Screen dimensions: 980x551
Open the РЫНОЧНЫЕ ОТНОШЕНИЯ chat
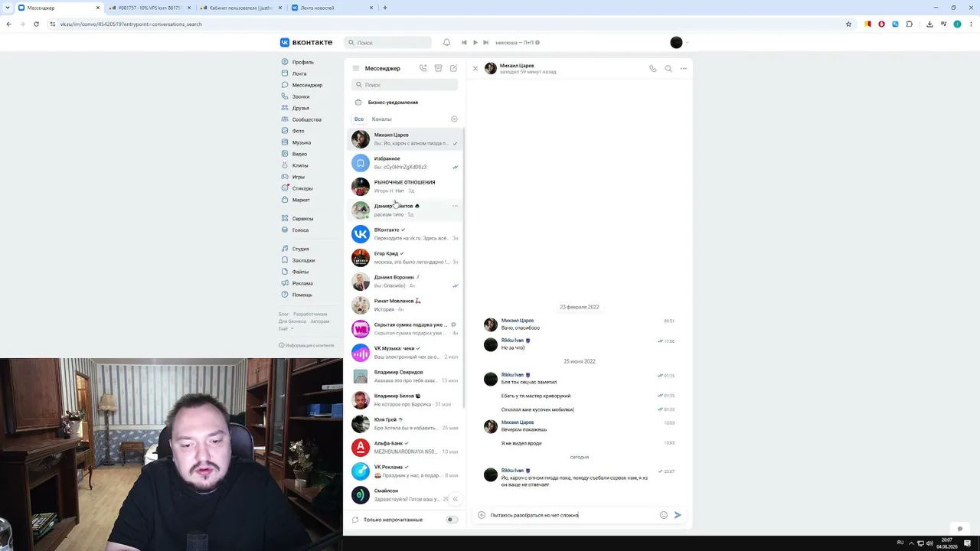click(405, 187)
